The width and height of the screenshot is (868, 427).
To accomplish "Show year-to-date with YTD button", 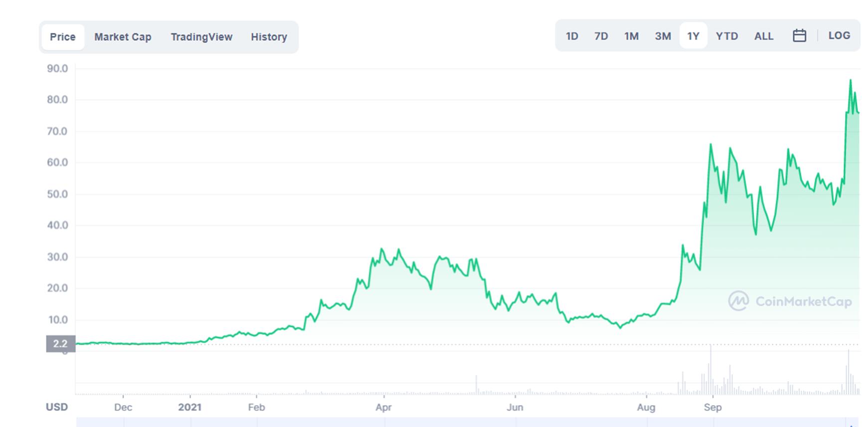I will (726, 36).
